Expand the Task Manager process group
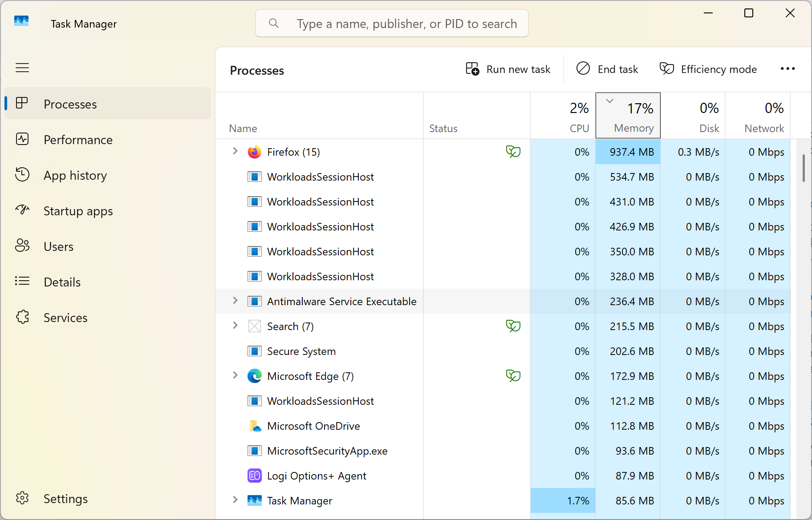Image resolution: width=812 pixels, height=520 pixels. [x=235, y=500]
